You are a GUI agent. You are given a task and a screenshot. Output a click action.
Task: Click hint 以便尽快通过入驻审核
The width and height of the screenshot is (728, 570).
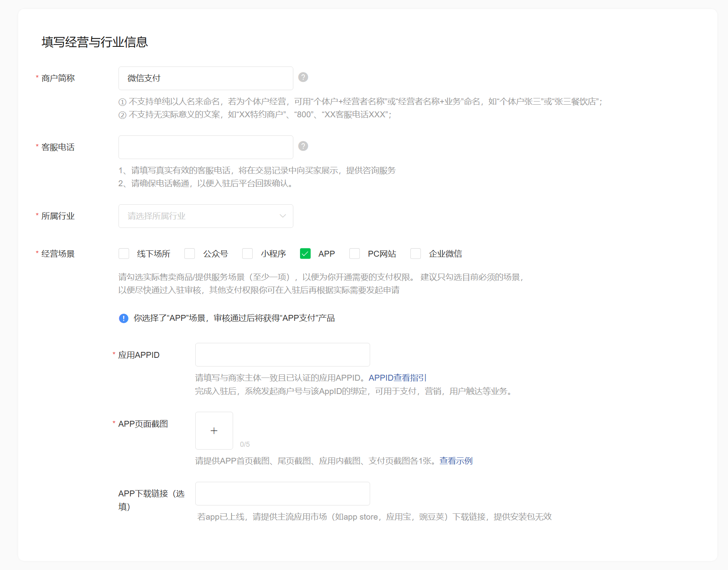[259, 290]
